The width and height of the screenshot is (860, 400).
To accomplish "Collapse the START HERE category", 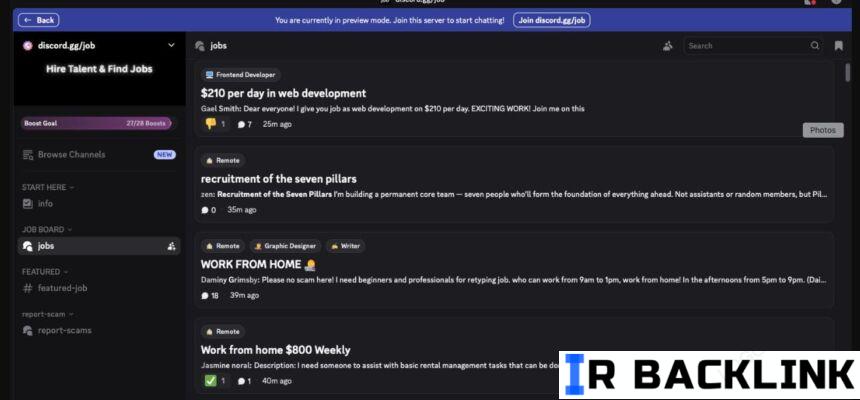I will pyautogui.click(x=48, y=187).
